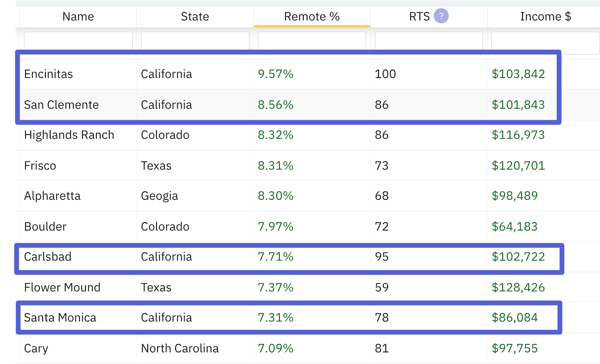Click the San Clemente city name
The width and height of the screenshot is (600, 364).
coord(61,105)
